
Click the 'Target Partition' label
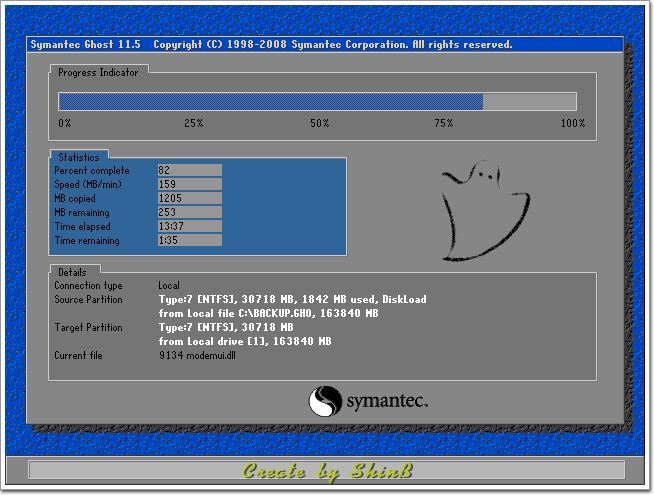tap(88, 327)
